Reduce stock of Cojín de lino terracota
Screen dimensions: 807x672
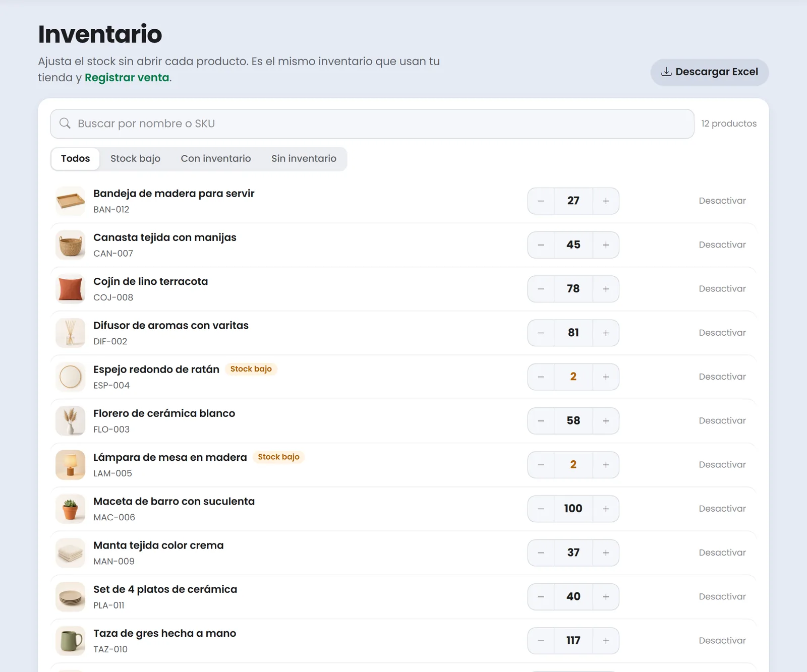tap(541, 289)
